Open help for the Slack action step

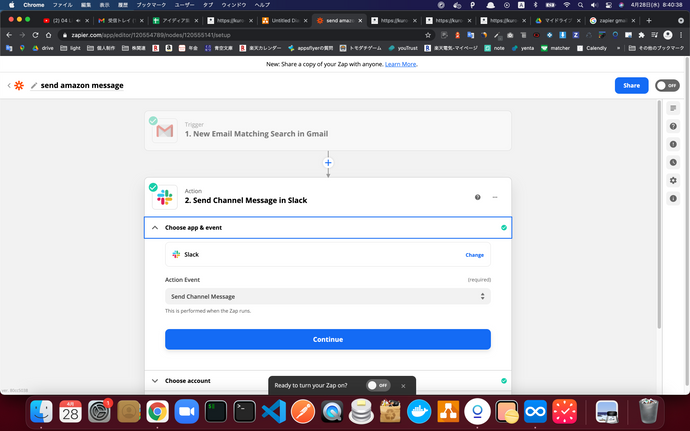click(x=477, y=197)
